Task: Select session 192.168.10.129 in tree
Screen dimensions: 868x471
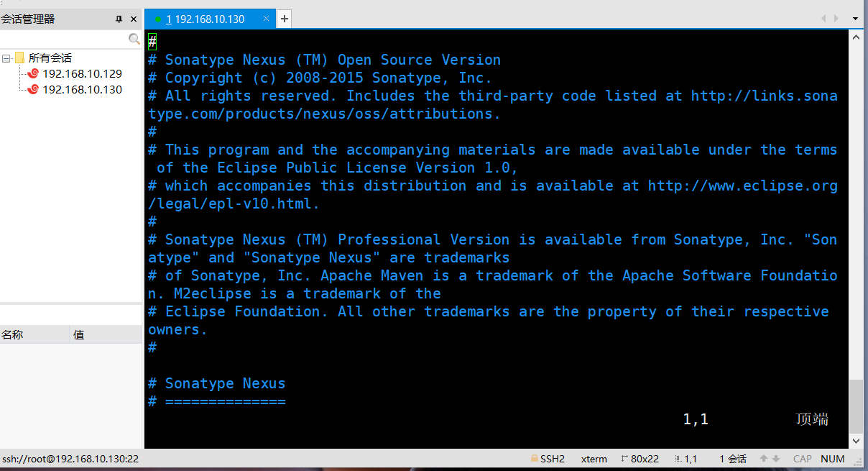Action: [x=82, y=73]
